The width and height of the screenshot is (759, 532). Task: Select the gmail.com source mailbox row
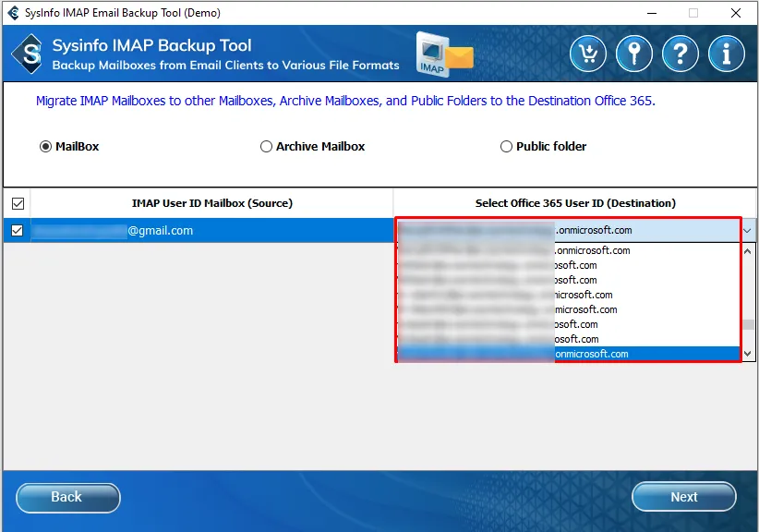[x=212, y=230]
